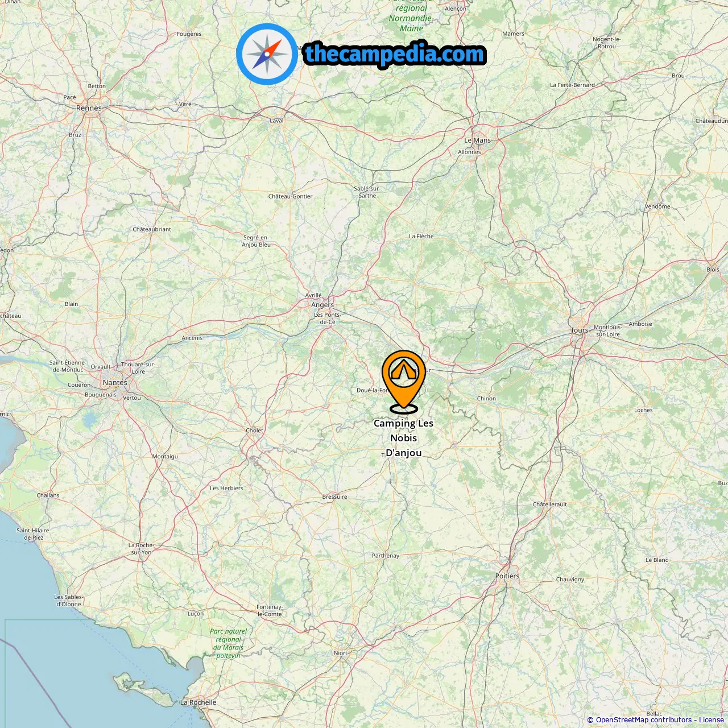Click the Rennes city label
728x728 pixels.
coord(89,108)
